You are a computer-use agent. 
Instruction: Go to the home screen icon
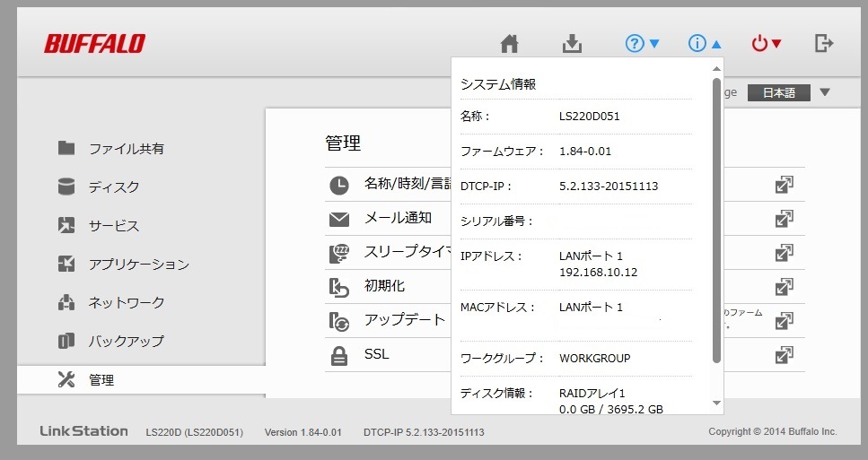(509, 43)
